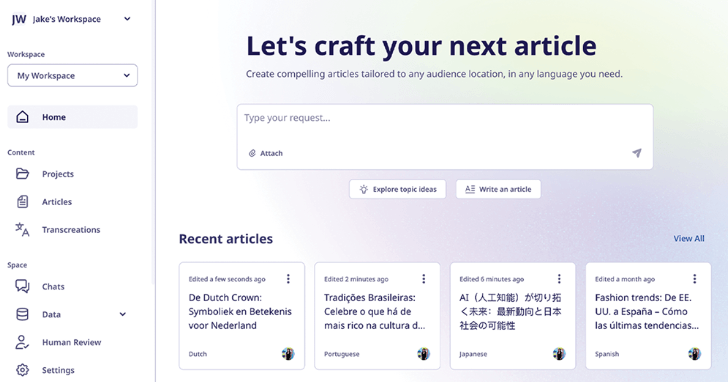728x382 pixels.
Task: Click Jake's Workspace name text
Action: 67,19
